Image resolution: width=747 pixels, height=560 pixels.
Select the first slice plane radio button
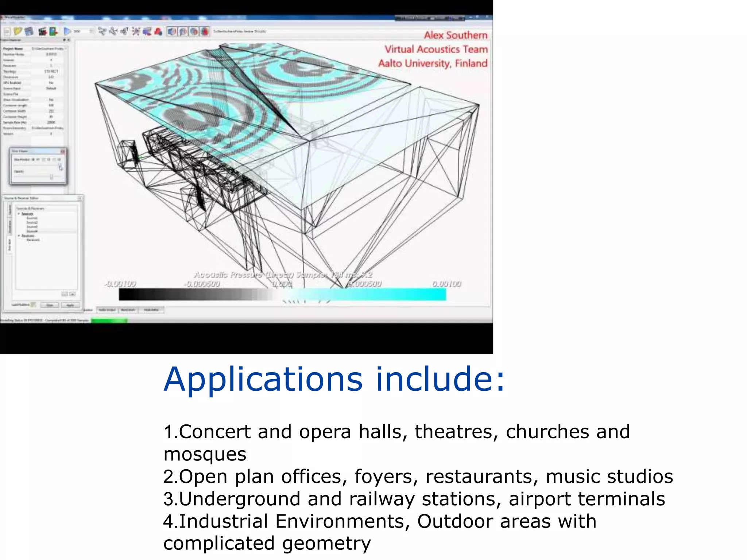tap(33, 160)
